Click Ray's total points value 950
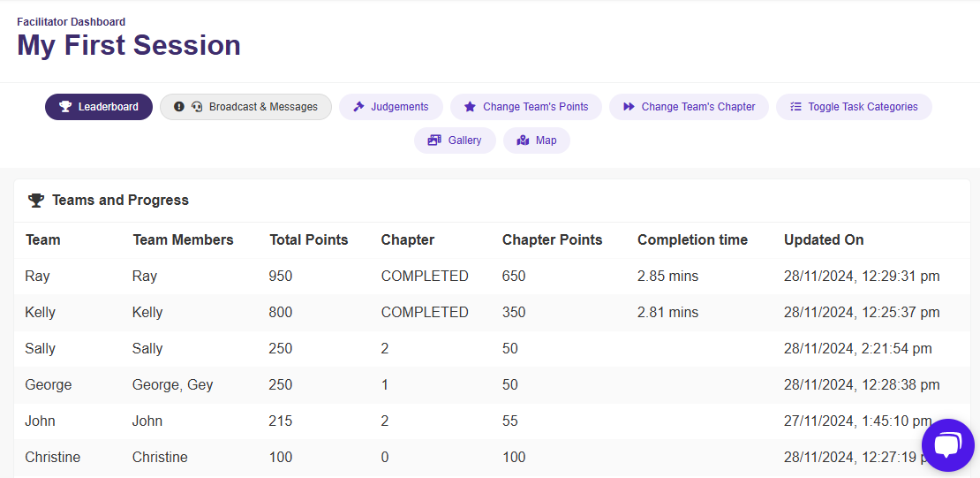 tap(281, 276)
